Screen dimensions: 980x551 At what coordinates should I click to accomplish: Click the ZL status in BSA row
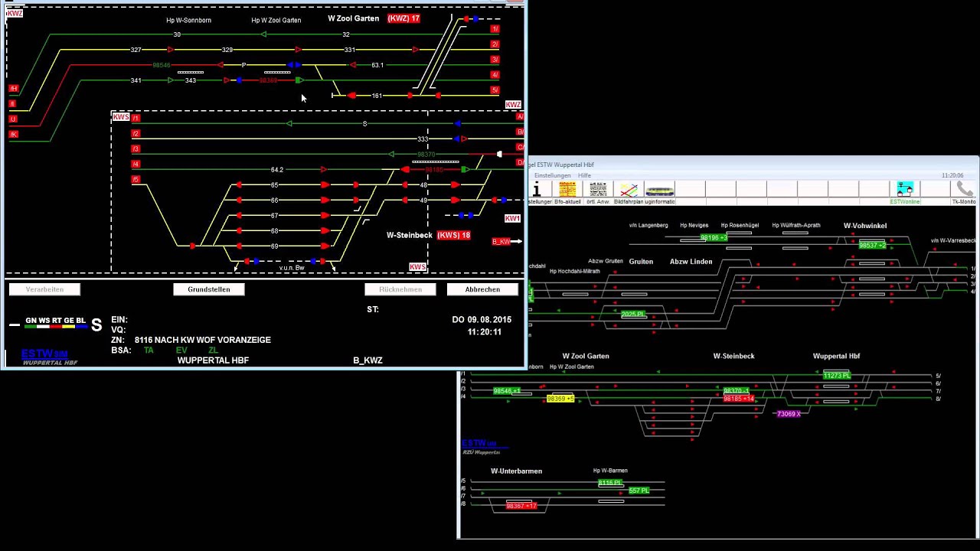coord(213,350)
